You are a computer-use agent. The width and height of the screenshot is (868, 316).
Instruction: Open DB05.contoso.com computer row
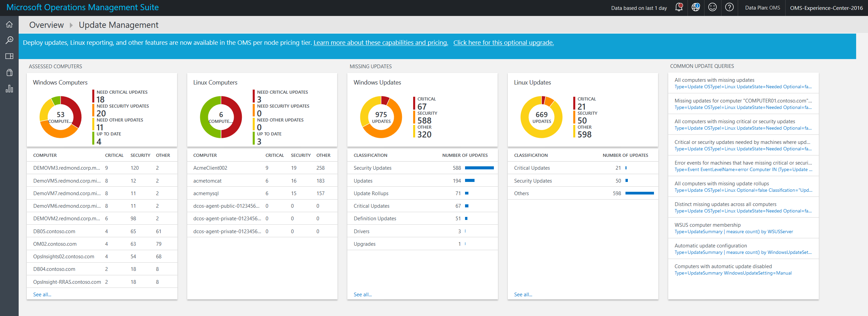click(x=102, y=231)
